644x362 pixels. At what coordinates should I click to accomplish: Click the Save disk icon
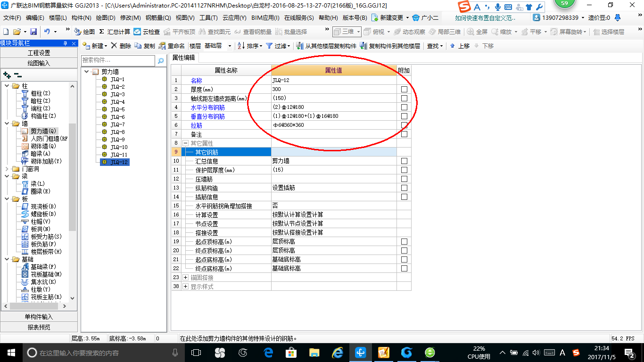[33, 32]
